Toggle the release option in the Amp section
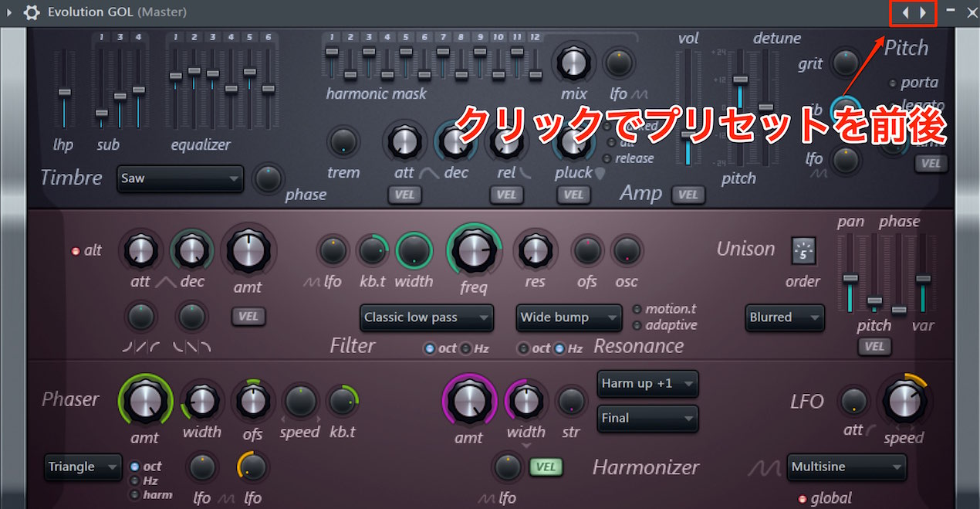The image size is (980, 509). [x=607, y=158]
